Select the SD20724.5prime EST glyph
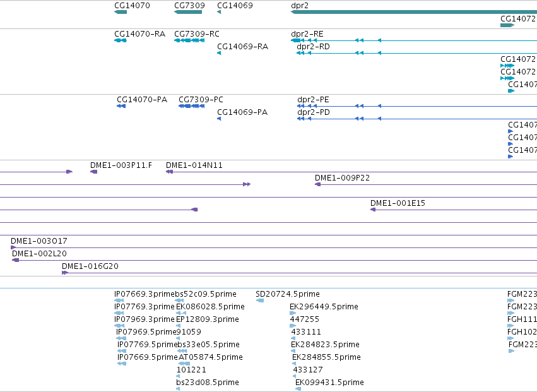Image resolution: width=537 pixels, height=392 pixels. click(x=260, y=300)
